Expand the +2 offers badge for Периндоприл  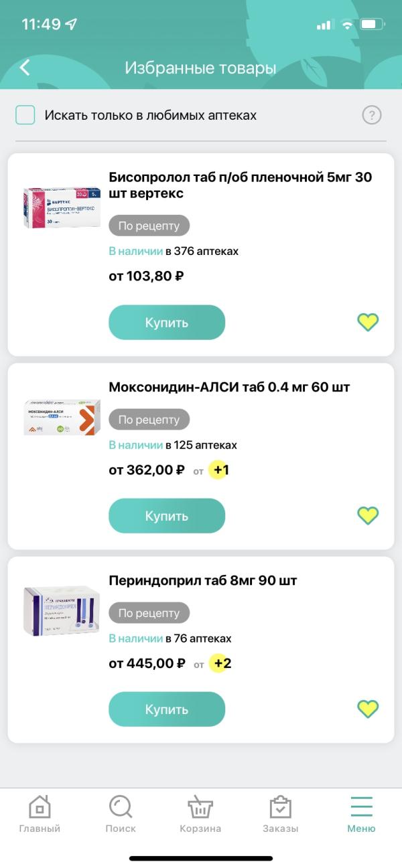(220, 664)
